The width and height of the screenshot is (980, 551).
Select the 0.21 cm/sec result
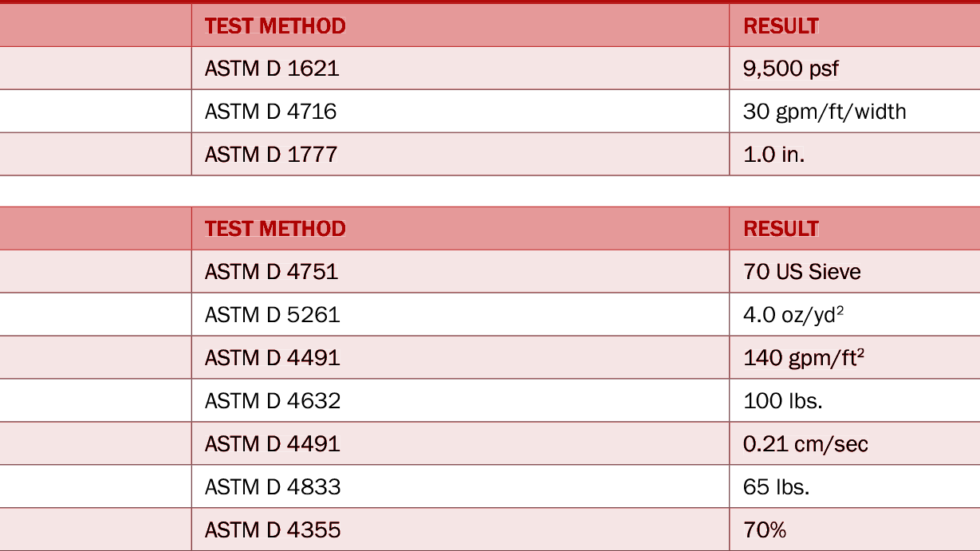[806, 444]
